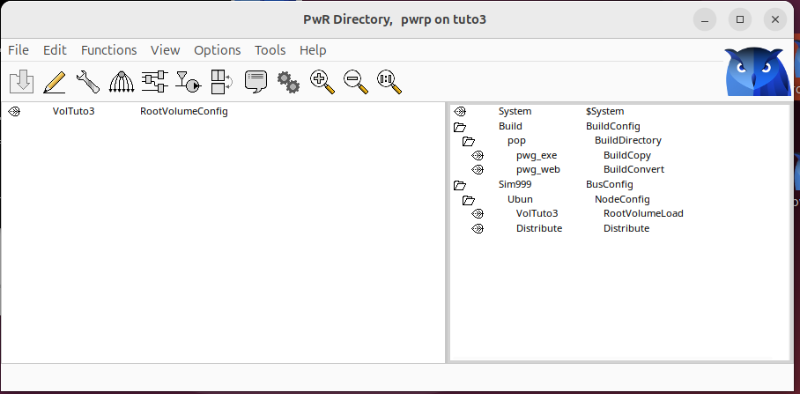Reset zoom with 1:1 magnifier
Screen dimensions: 800x394
tap(389, 82)
